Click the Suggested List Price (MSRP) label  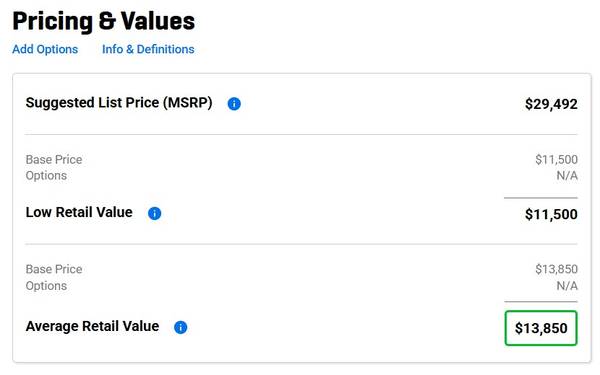119,103
